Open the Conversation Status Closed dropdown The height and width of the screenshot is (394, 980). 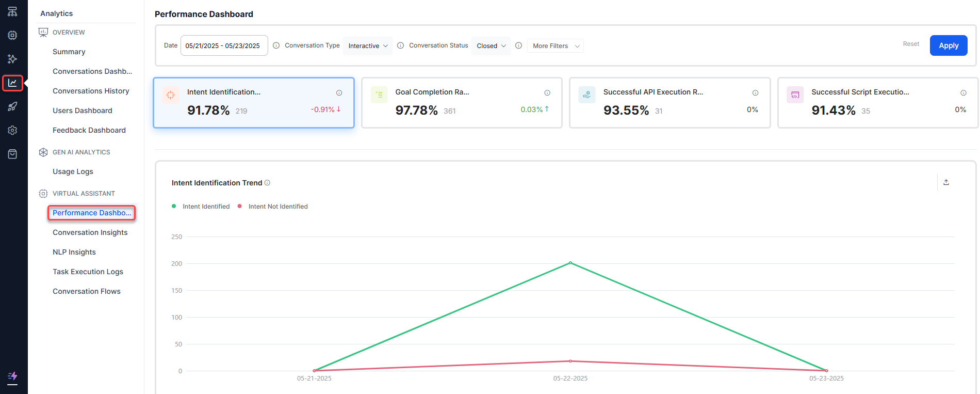tap(491, 46)
